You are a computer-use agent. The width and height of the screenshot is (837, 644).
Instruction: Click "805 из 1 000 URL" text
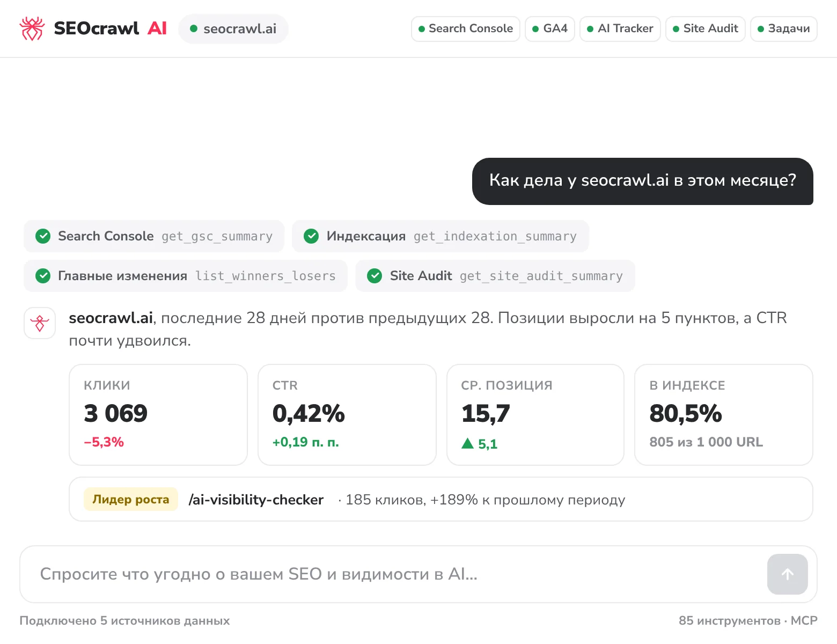(x=706, y=442)
